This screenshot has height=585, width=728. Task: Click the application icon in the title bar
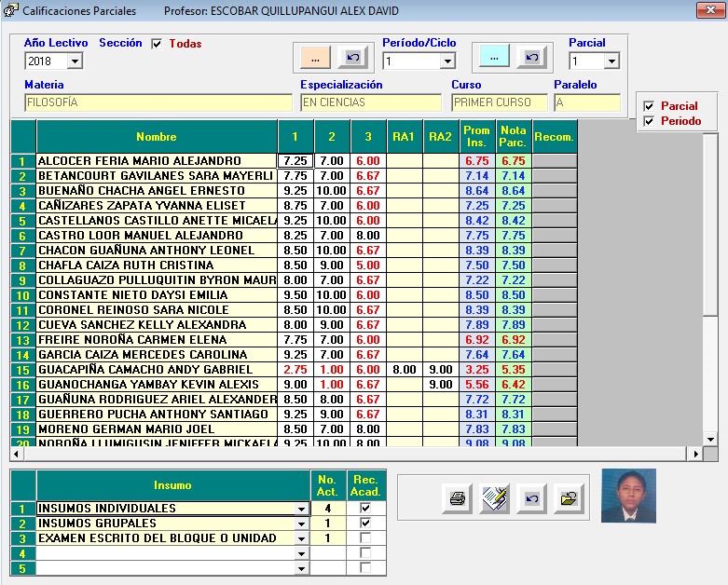click(x=10, y=11)
